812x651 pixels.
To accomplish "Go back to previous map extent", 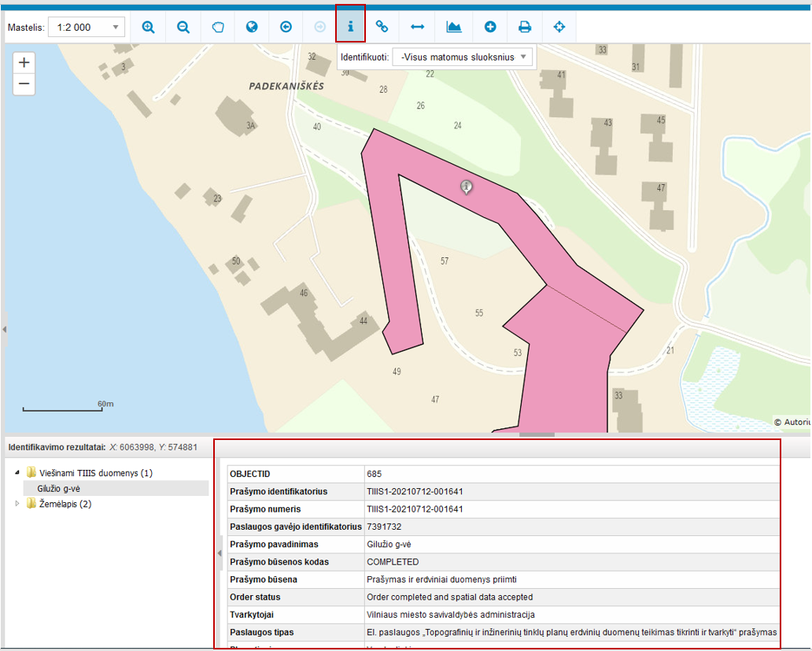I will pos(286,27).
